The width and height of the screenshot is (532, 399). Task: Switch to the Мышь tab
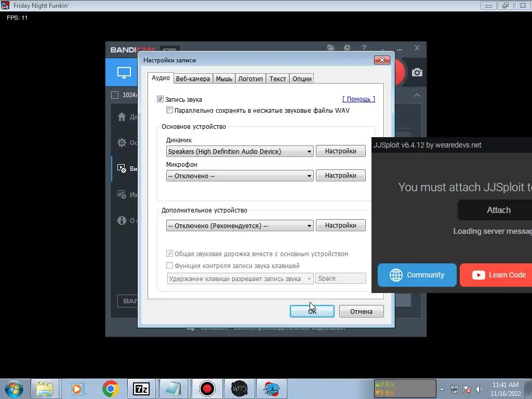tap(224, 79)
